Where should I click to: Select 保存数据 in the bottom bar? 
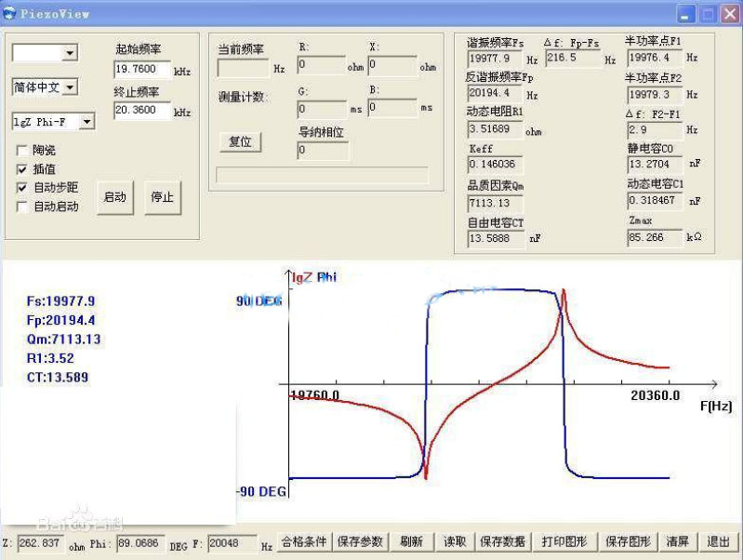pyautogui.click(x=502, y=541)
